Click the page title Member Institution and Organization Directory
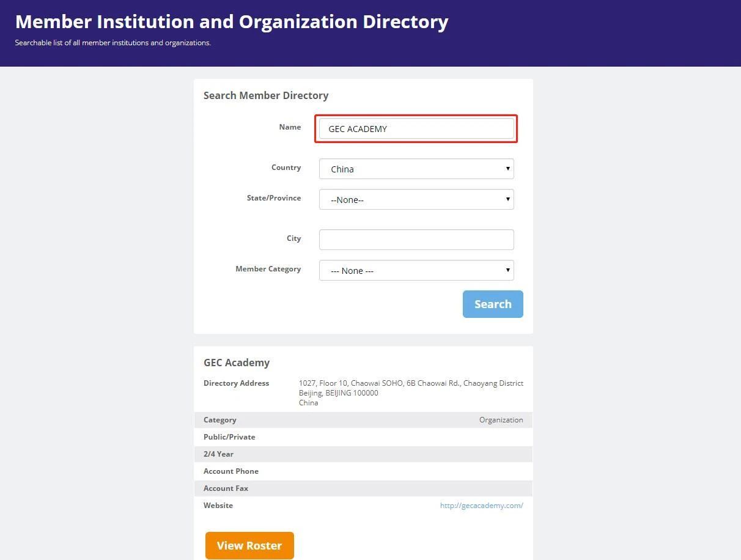The width and height of the screenshot is (741, 560). click(232, 21)
